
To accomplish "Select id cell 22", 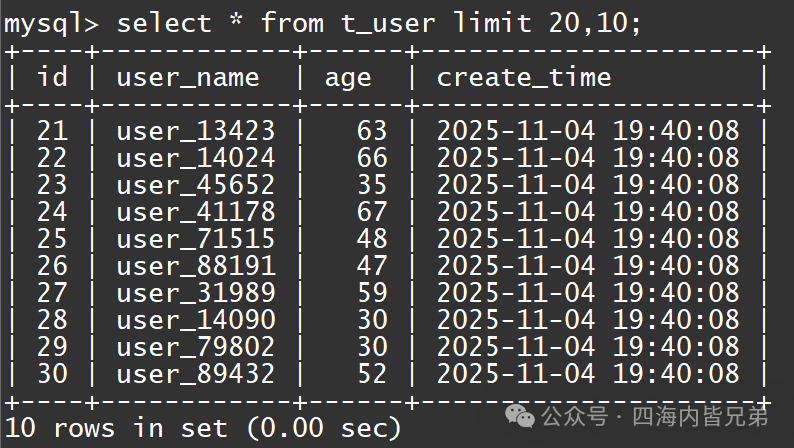I will [x=52, y=158].
